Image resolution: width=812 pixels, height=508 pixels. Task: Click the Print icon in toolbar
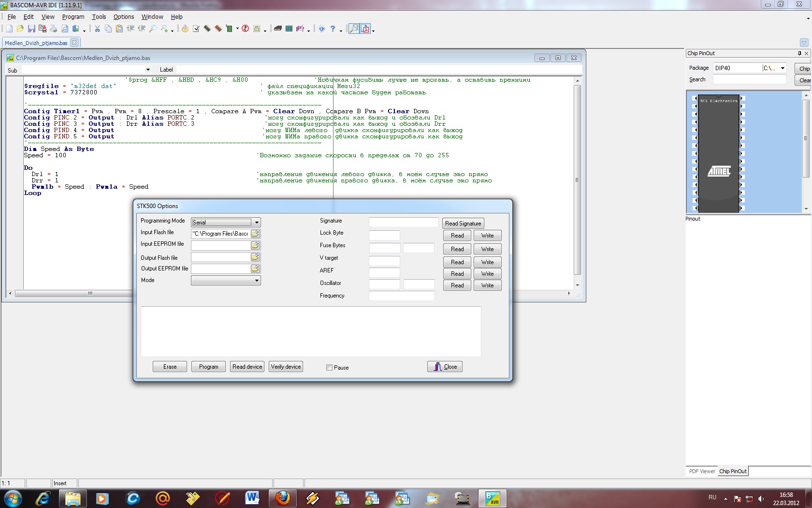click(53, 29)
